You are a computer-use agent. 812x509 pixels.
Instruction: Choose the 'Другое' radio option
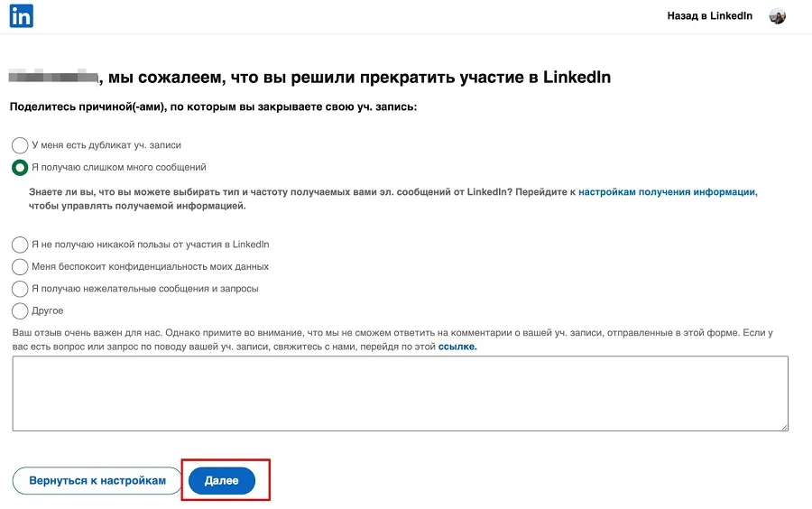20,311
